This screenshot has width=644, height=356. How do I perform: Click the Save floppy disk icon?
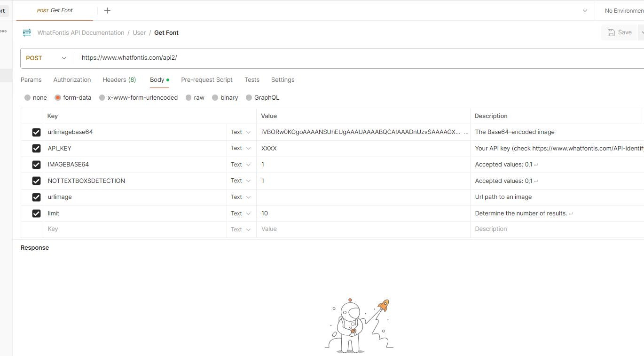611,32
